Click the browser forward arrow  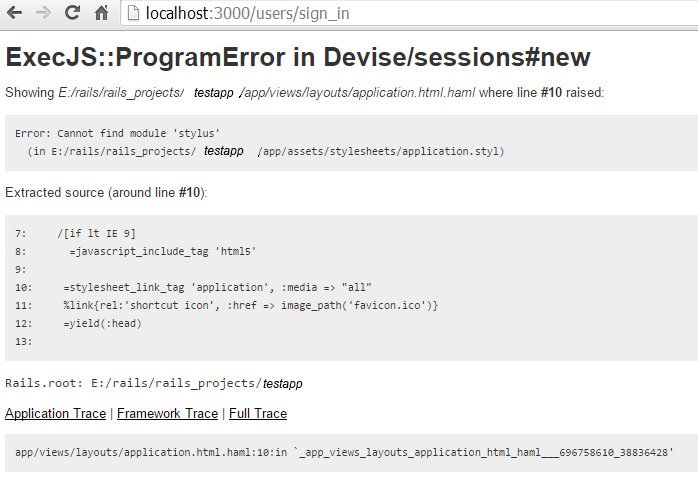tap(43, 13)
